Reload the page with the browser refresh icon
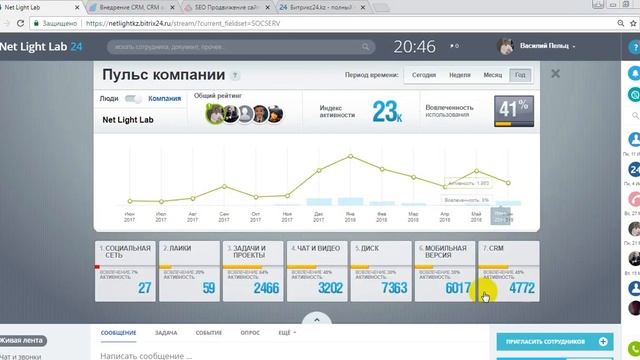The height and width of the screenshot is (360, 640). pyautogui.click(x=20, y=23)
